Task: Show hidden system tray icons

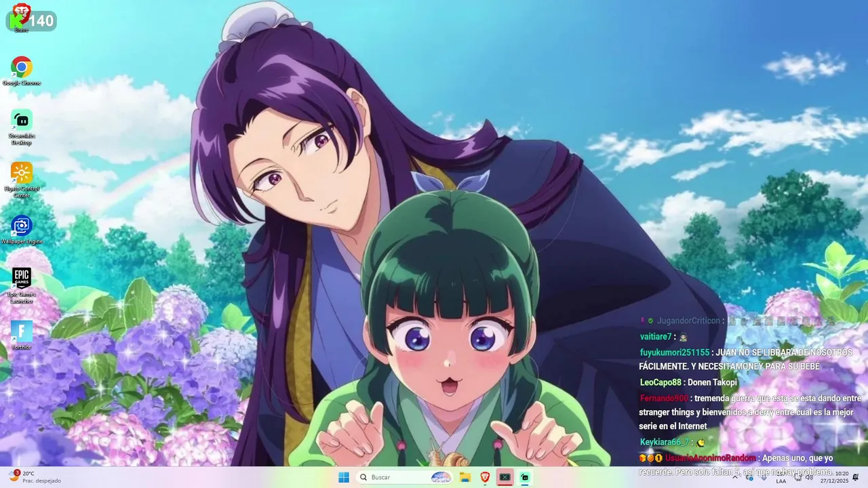Action: tap(735, 477)
